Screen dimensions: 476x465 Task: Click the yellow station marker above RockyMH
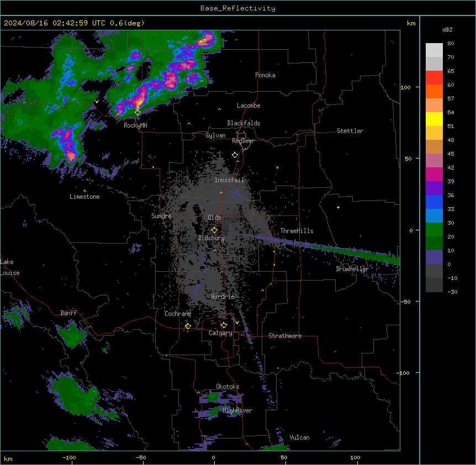(x=138, y=113)
